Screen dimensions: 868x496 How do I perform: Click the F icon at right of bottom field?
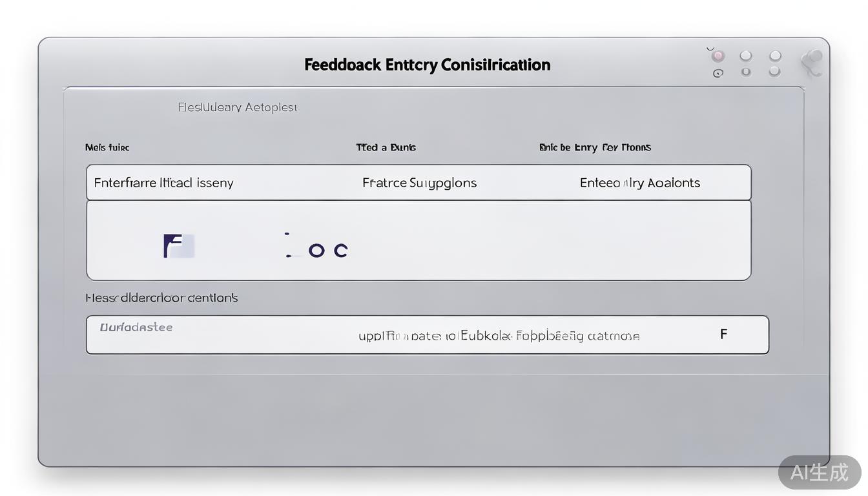723,334
